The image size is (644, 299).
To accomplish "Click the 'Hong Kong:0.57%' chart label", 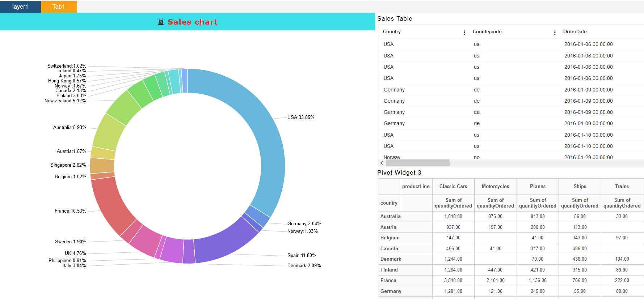I will point(67,81).
